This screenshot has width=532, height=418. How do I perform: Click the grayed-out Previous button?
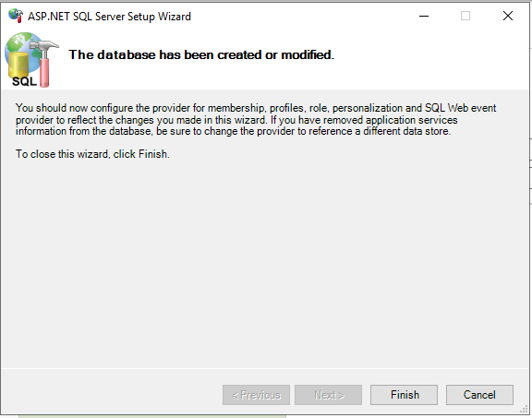click(x=256, y=395)
